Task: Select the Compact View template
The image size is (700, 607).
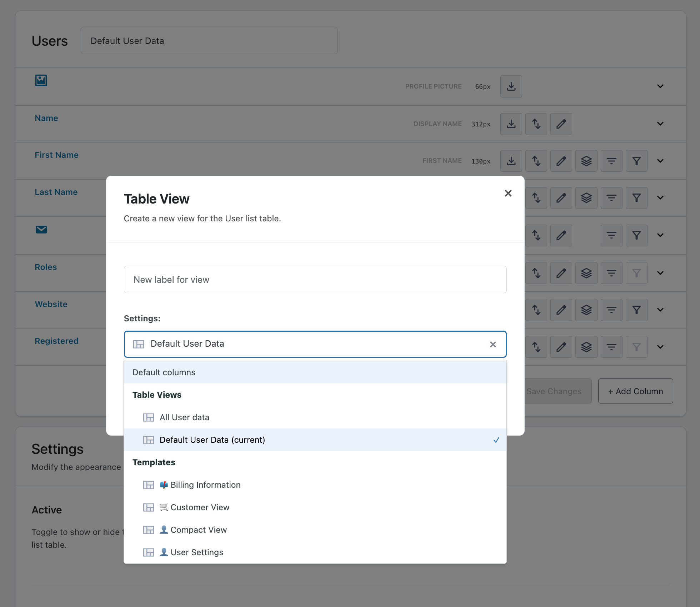Action: click(x=199, y=530)
